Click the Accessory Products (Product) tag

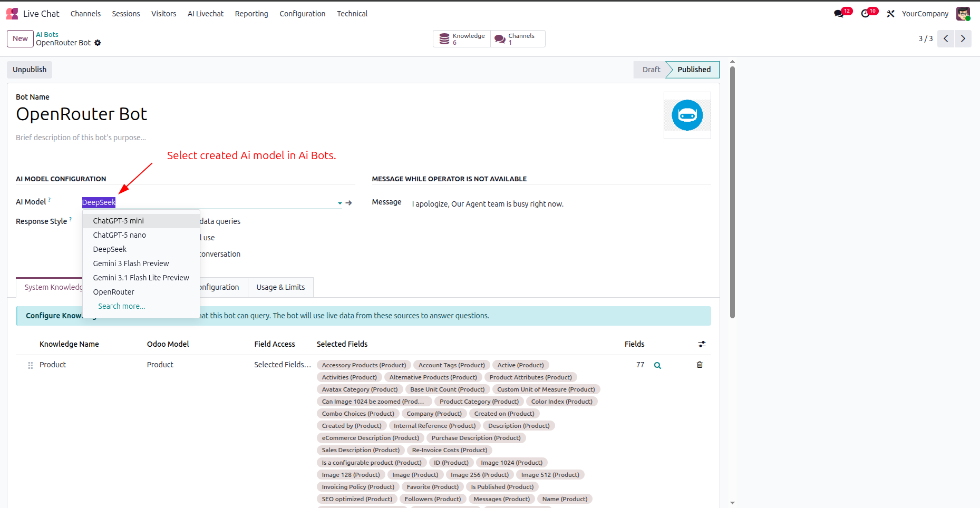(364, 365)
